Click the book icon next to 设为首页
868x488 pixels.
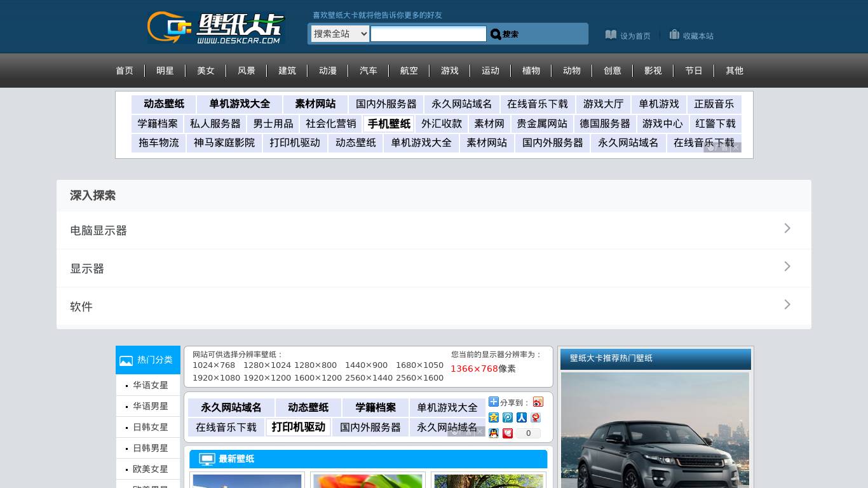point(611,35)
